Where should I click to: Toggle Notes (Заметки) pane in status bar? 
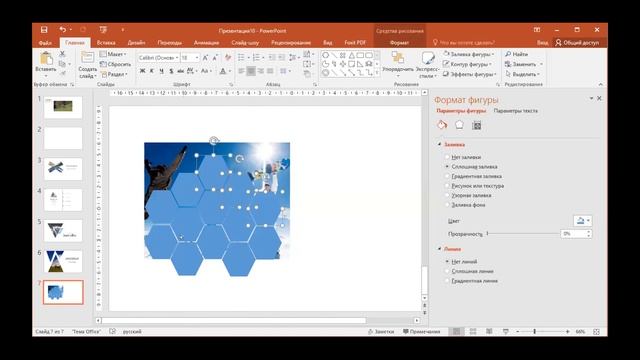click(x=381, y=331)
